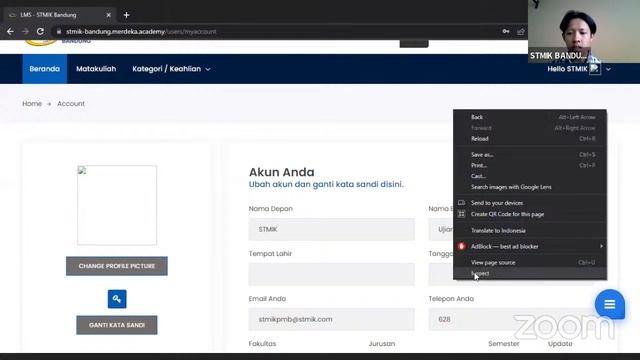The image size is (640, 360).
Task: Click the share page icon in address bar
Action: pyautogui.click(x=521, y=31)
